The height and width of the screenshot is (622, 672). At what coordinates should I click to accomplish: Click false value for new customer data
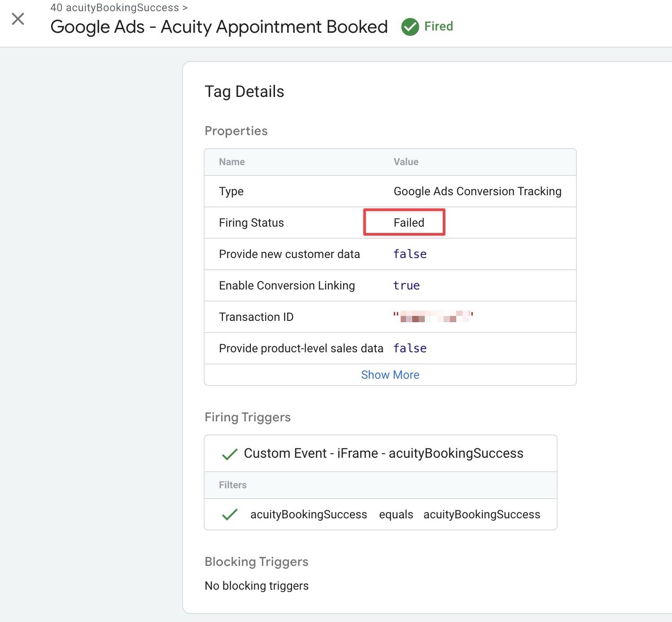[x=410, y=254]
